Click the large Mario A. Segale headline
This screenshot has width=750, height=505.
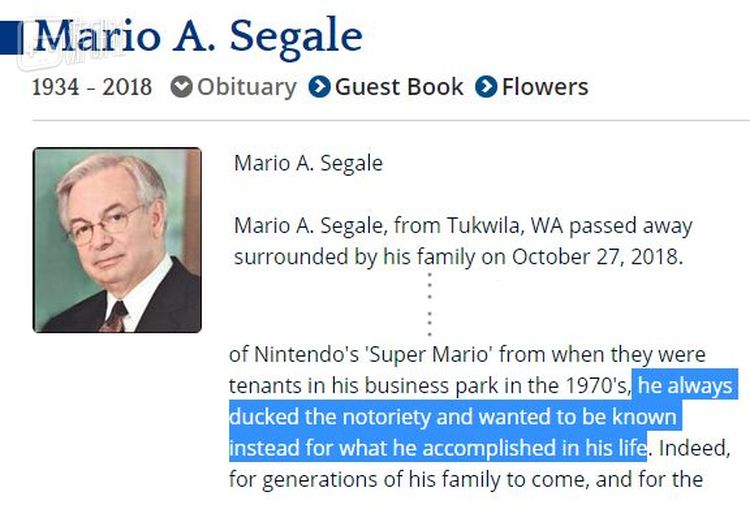(198, 35)
